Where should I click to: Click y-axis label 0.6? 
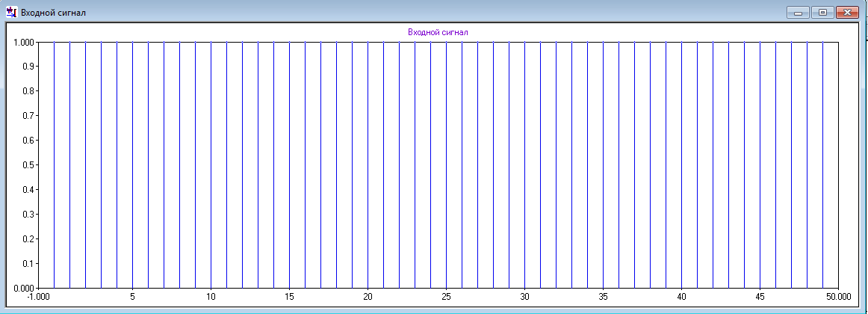28,140
